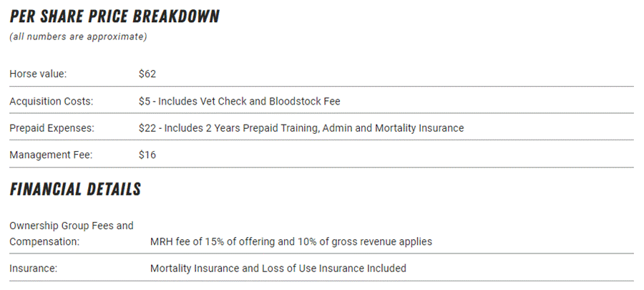644x290 pixels.
Task: Click the Financial Details heading
Action: (75, 190)
